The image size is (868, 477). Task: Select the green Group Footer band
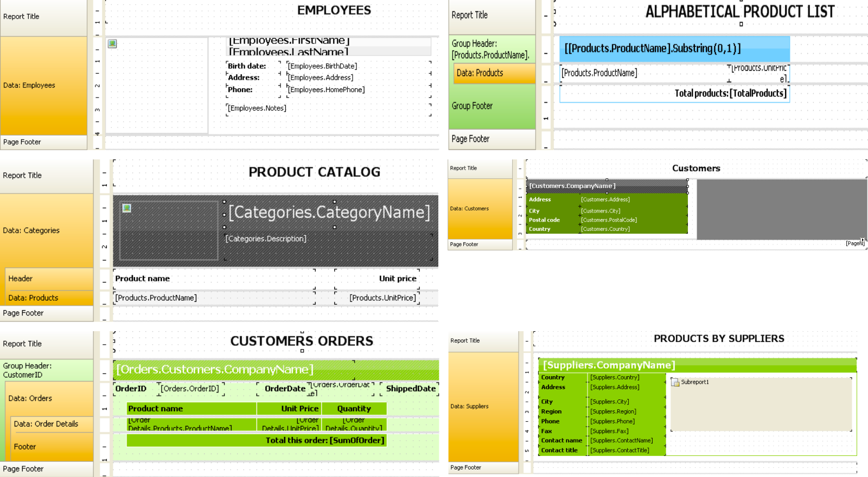tap(492, 106)
